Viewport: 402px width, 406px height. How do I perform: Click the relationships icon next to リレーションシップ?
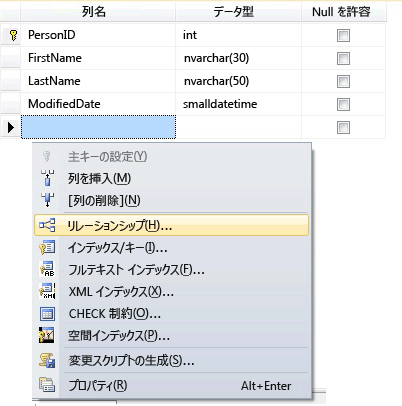pyautogui.click(x=47, y=225)
